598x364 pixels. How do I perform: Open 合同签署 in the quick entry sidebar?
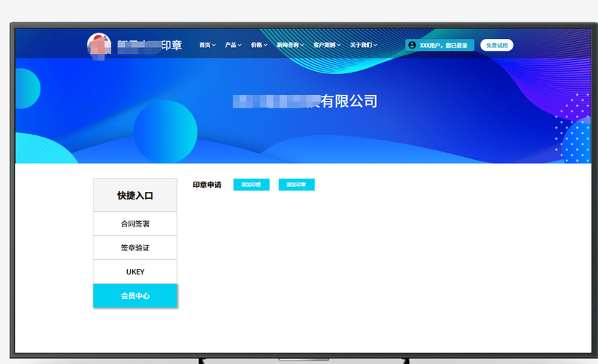pos(135,223)
